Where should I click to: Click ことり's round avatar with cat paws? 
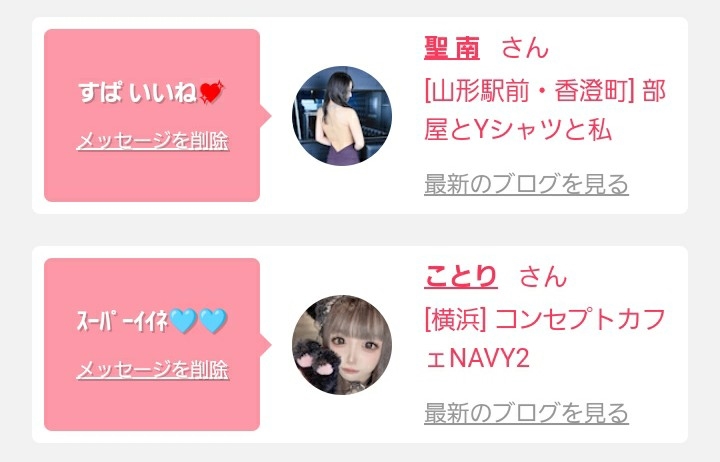point(342,345)
